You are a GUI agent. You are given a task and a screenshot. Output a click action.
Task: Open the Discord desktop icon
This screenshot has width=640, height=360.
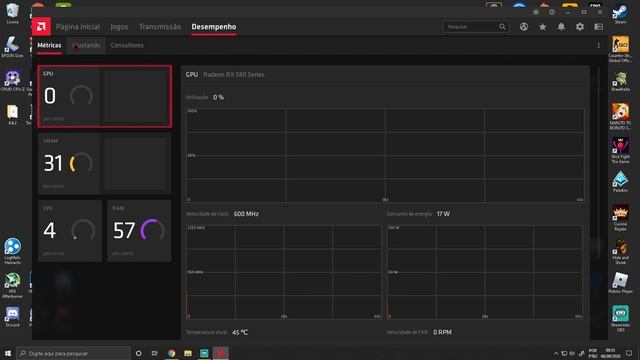click(12, 317)
